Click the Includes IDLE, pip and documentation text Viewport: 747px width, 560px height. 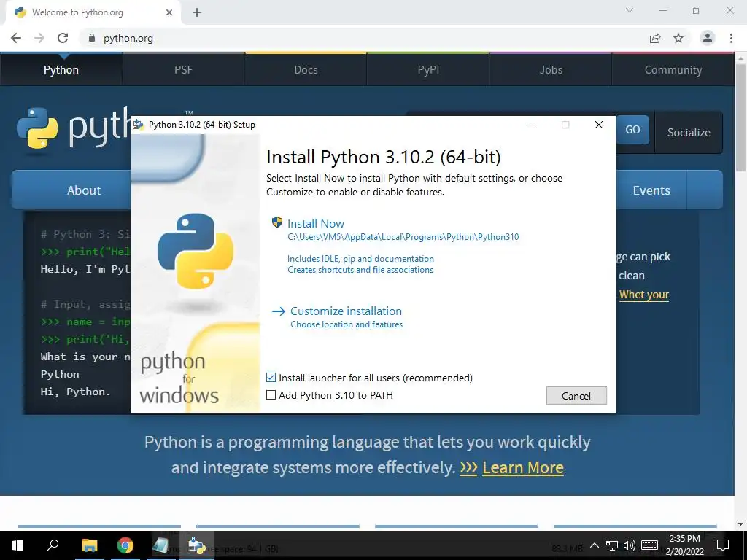[x=360, y=259]
